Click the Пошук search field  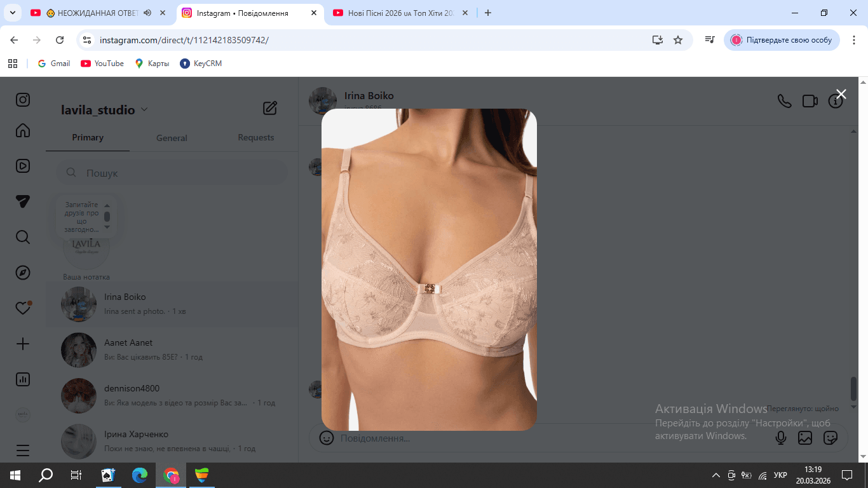(172, 173)
